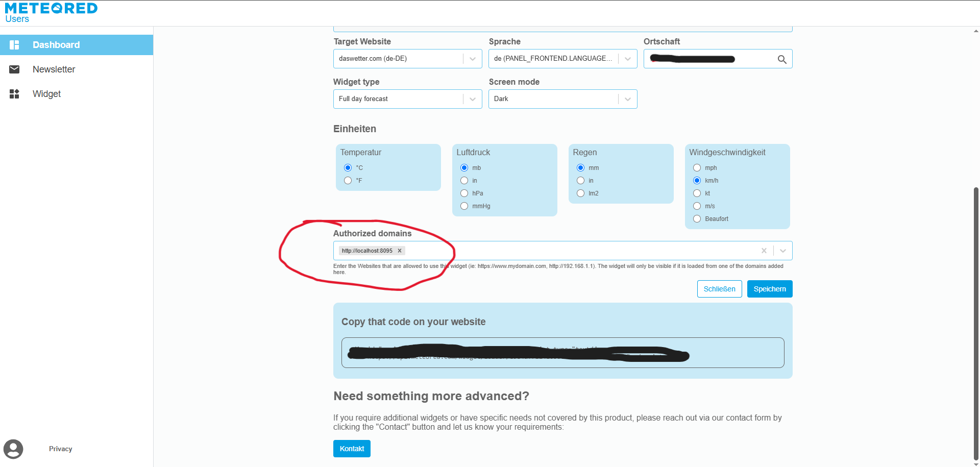Click the Widget grid icon
The height and width of the screenshot is (467, 980).
14,94
